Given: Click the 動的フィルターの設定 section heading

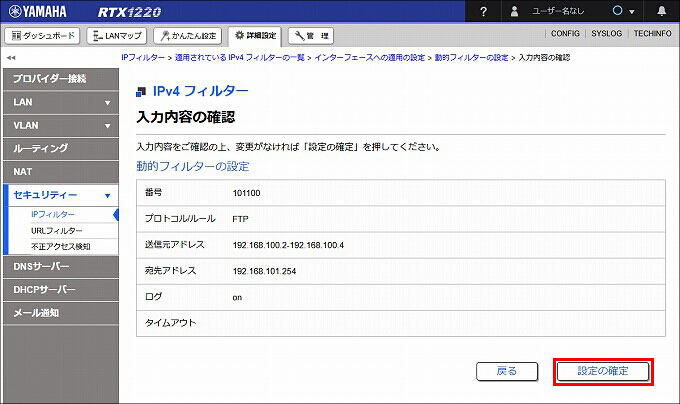Looking at the screenshot, I should click(193, 166).
